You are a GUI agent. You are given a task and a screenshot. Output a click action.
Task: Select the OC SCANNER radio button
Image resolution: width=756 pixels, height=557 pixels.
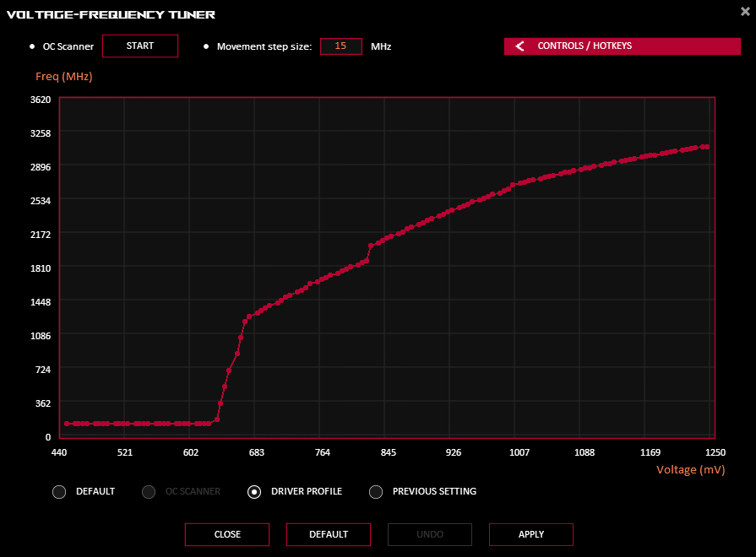click(149, 492)
